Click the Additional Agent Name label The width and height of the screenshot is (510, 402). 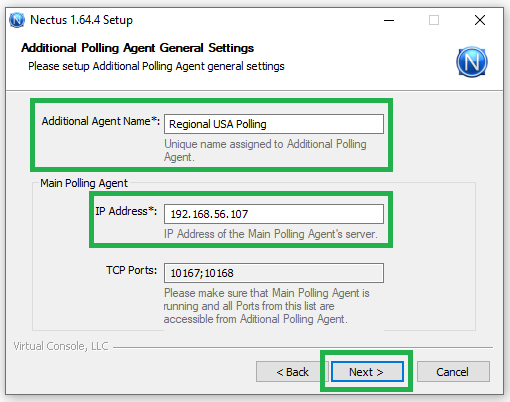pyautogui.click(x=100, y=121)
